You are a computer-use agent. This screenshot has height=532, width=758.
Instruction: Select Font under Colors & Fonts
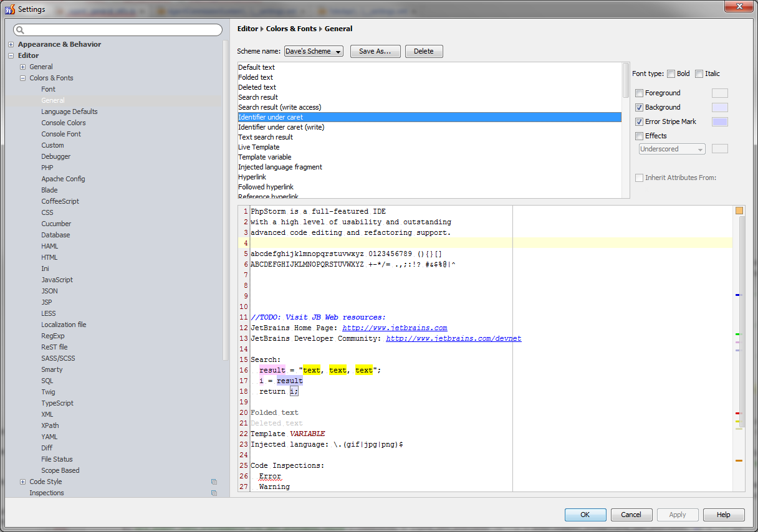pyautogui.click(x=49, y=89)
